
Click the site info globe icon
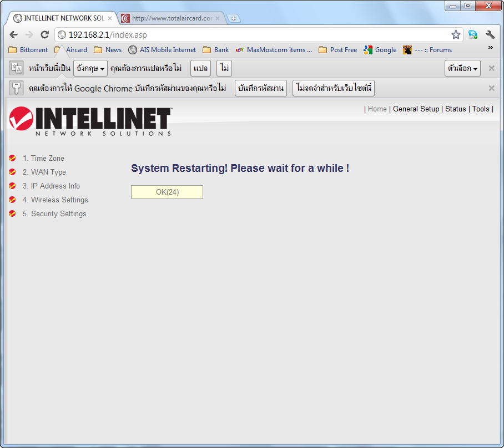(62, 35)
